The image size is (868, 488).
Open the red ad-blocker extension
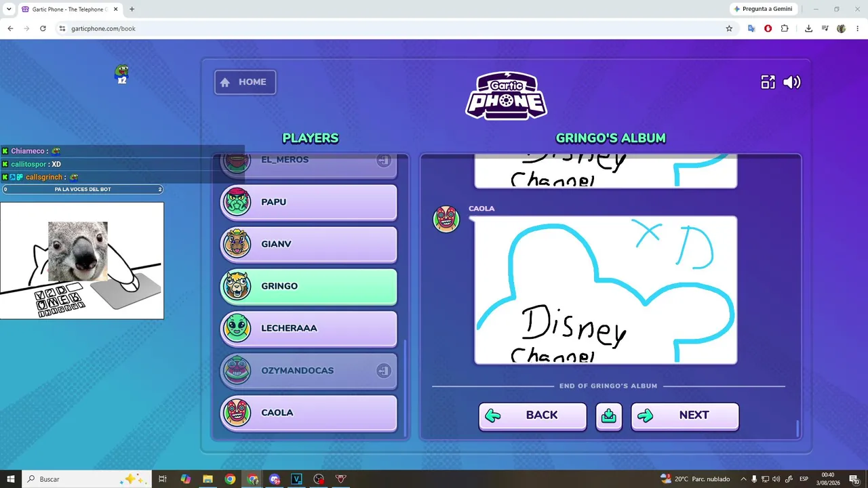[x=768, y=28]
